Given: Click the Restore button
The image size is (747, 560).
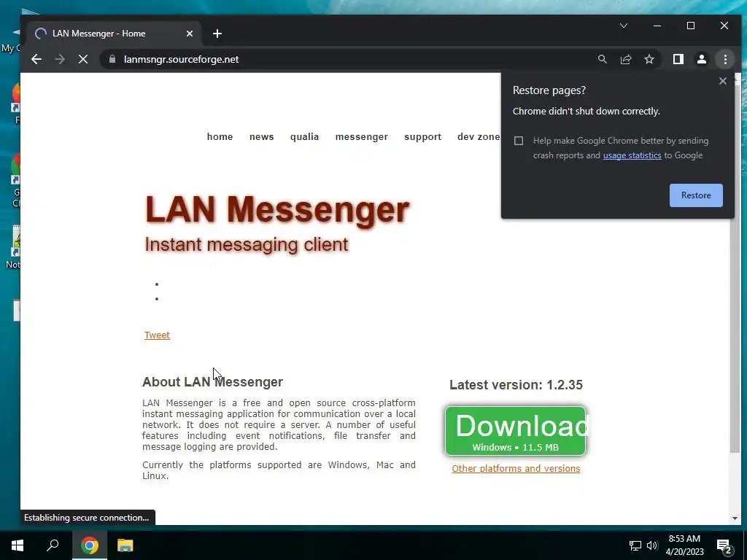Looking at the screenshot, I should pos(696,195).
